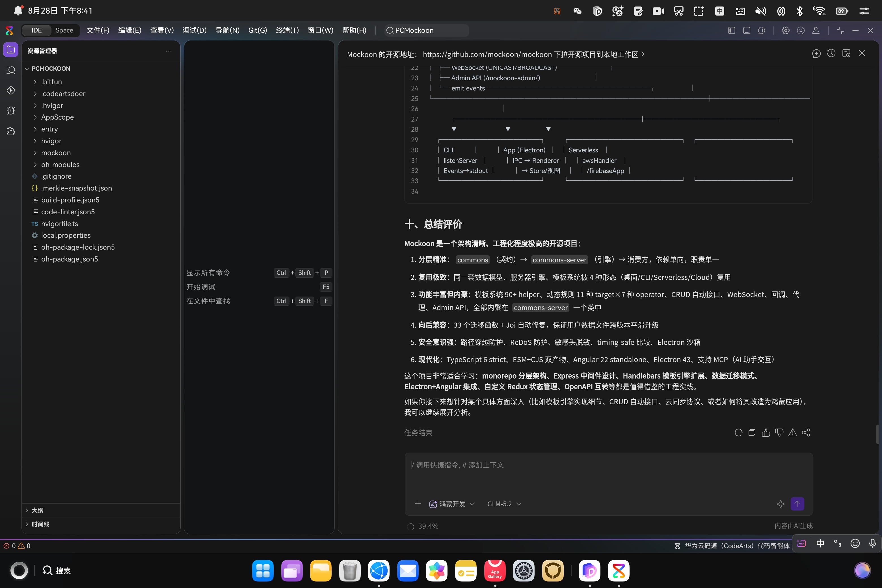Open explorer panel more-options menu
882x588 pixels.
point(168,51)
